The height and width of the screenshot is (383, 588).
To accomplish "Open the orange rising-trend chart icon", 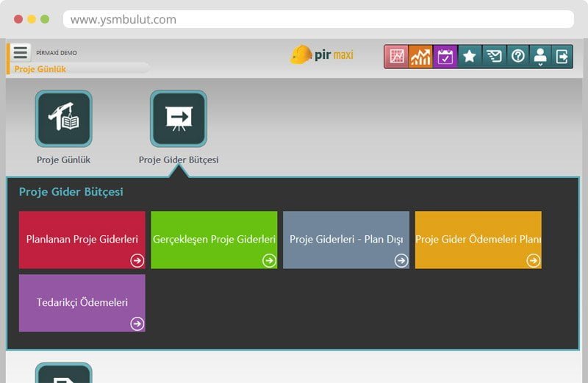I will pos(421,57).
